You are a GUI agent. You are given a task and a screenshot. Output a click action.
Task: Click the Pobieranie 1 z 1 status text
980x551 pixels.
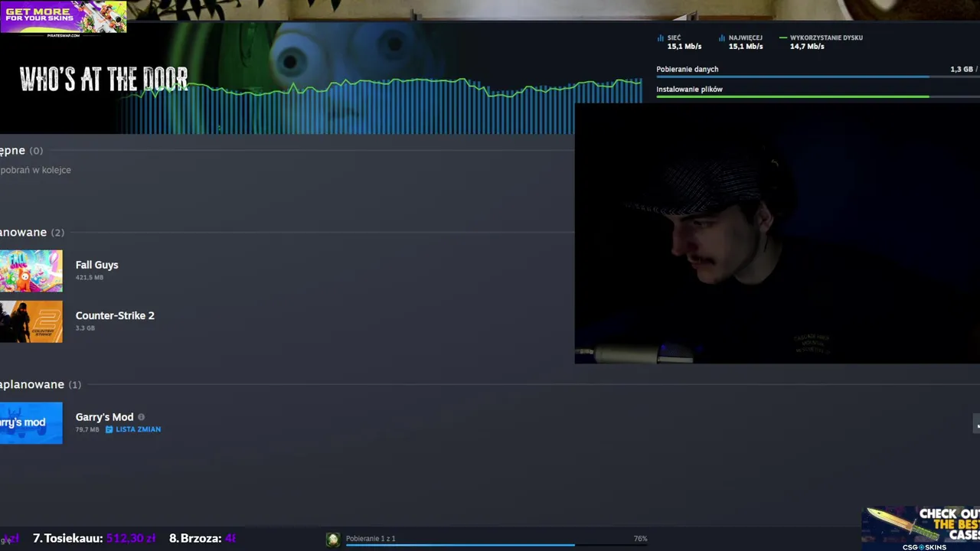coord(371,539)
